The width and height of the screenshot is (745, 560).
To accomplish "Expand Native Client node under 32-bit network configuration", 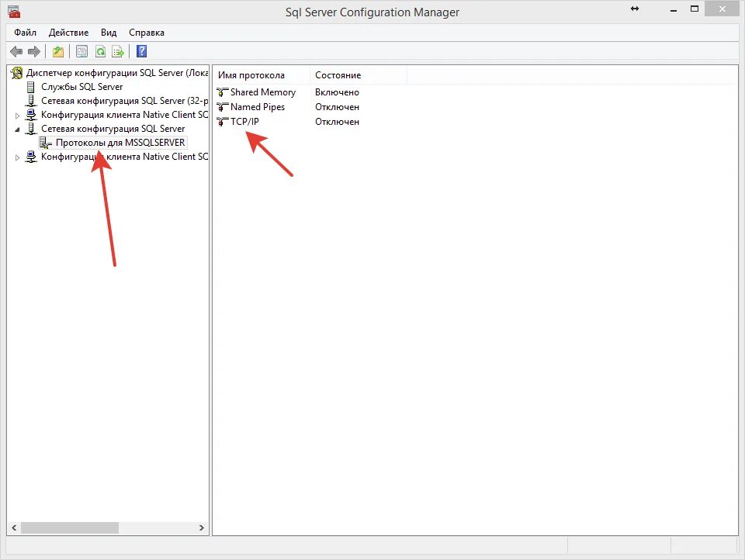I will 18,116.
